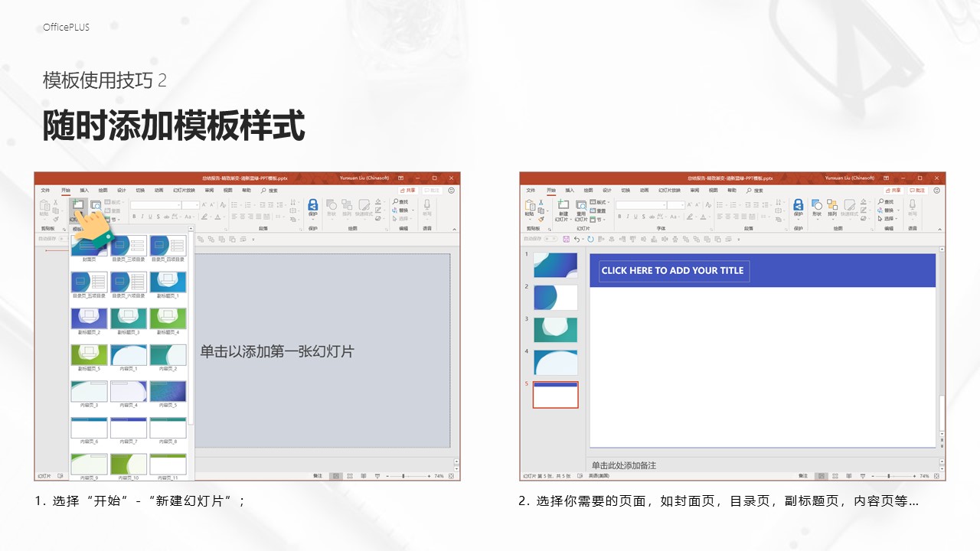This screenshot has height=551, width=980.
Task: Click normal view icon in right window status bar
Action: pyautogui.click(x=822, y=476)
